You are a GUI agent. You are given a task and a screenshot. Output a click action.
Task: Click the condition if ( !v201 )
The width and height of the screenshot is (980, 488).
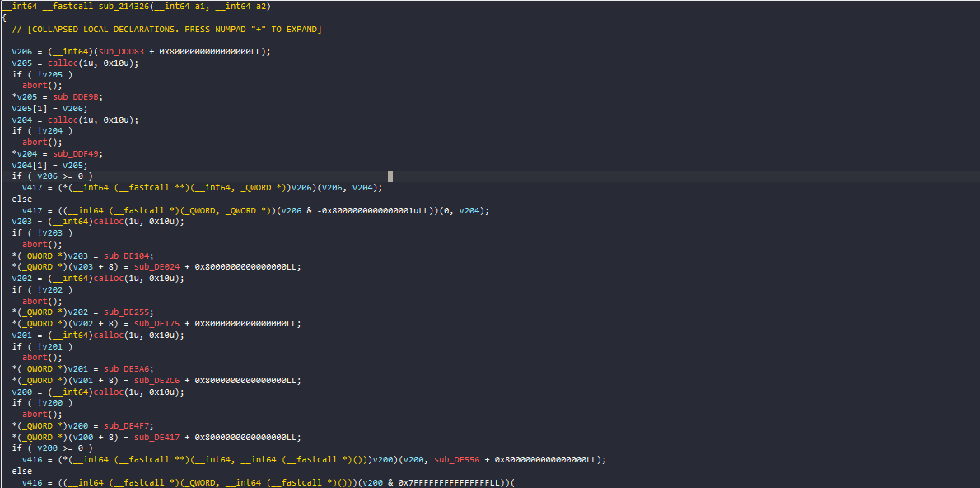43,346
